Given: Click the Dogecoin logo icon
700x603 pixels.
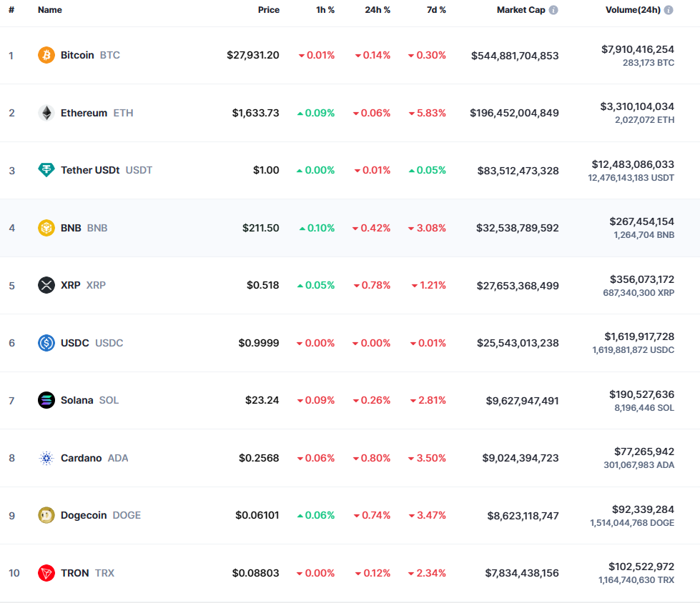Looking at the screenshot, I should pyautogui.click(x=46, y=515).
